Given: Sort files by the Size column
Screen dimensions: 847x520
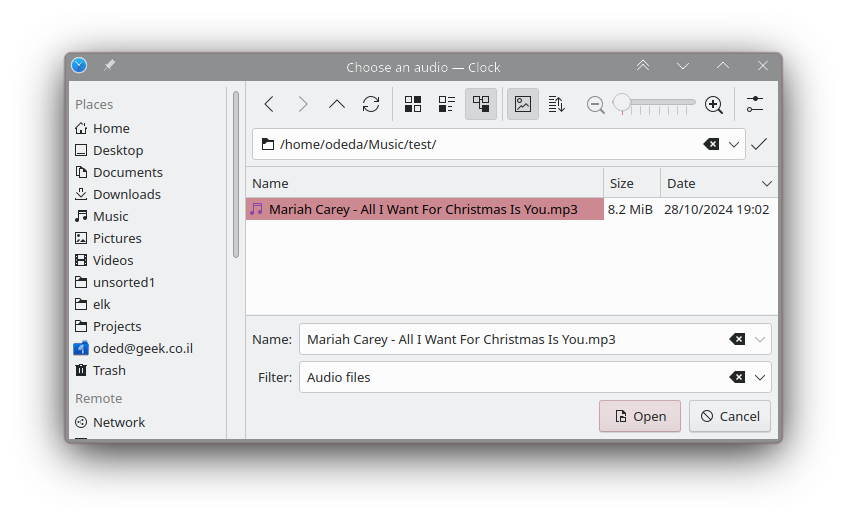Looking at the screenshot, I should (x=632, y=183).
